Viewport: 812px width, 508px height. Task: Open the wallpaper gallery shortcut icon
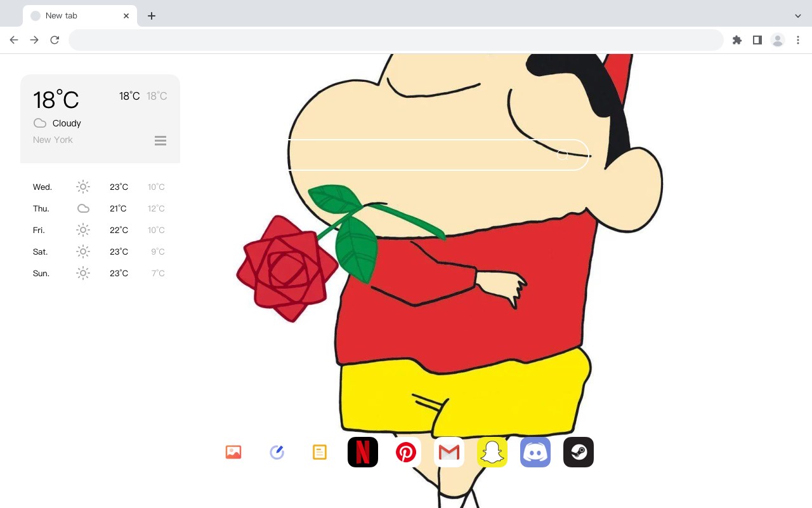coord(233,452)
